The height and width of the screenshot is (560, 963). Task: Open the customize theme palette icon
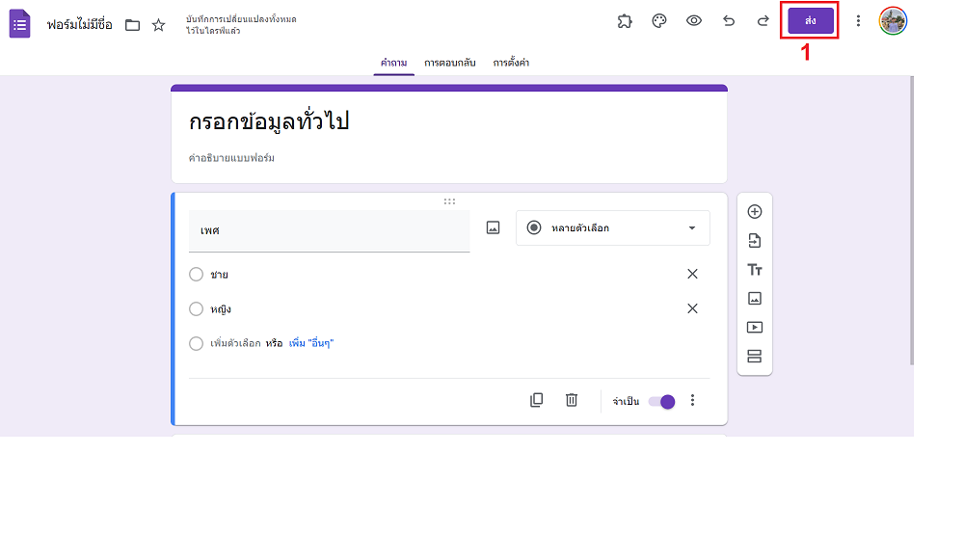(659, 21)
